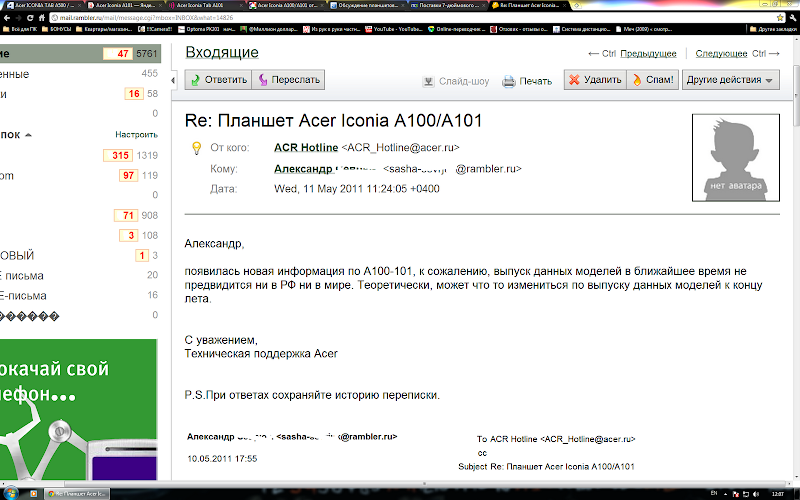Open the Система дистанционного bookmark
This screenshot has width=800, height=500.
582,30
